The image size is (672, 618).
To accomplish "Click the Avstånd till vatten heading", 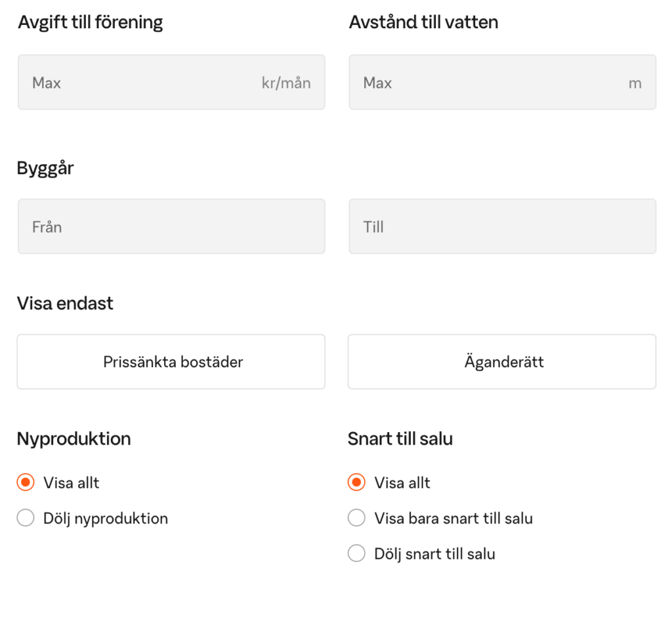I will coord(423,22).
